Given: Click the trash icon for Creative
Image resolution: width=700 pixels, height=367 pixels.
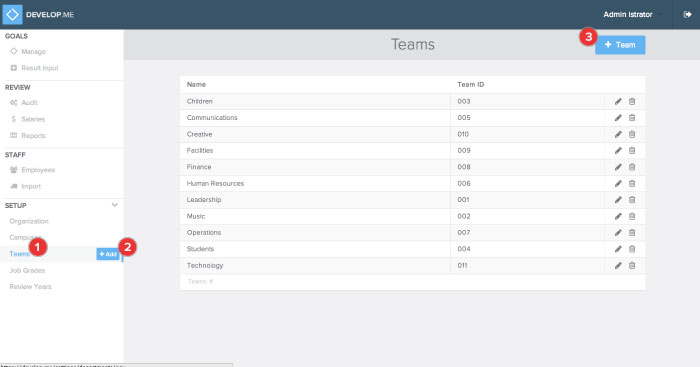Looking at the screenshot, I should (632, 134).
